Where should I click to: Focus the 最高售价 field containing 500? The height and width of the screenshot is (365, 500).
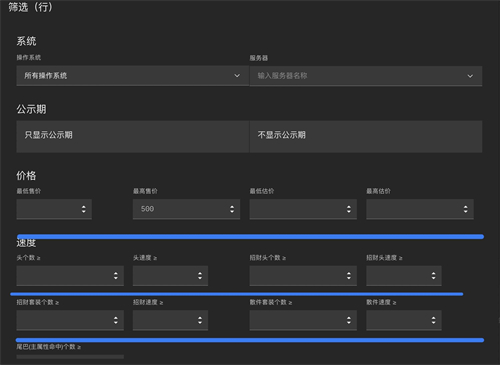[186, 209]
